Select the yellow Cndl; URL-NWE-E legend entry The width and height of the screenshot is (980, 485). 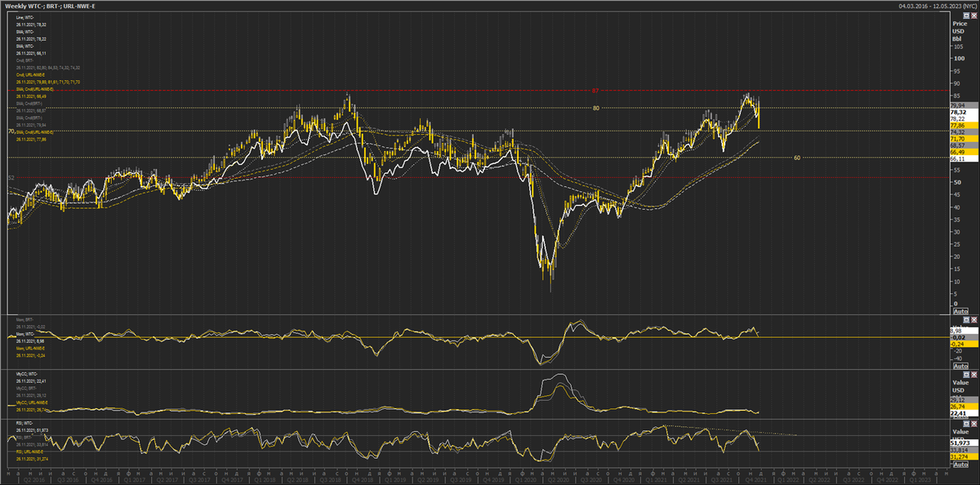coord(30,75)
